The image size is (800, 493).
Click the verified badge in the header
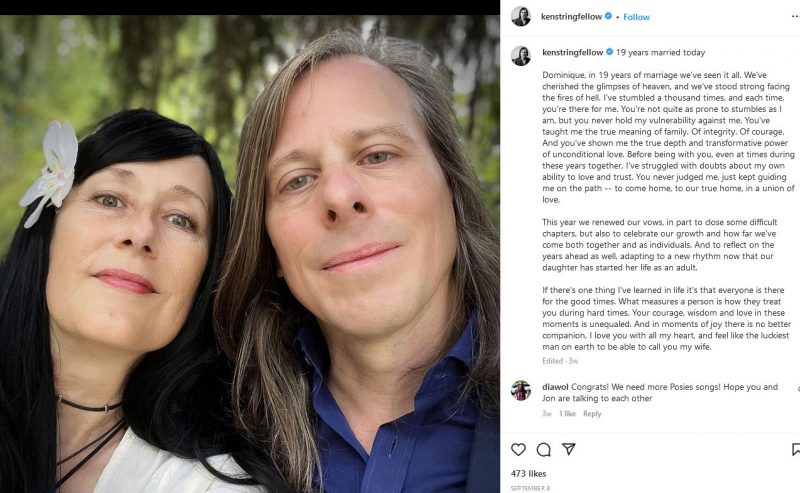coord(608,16)
